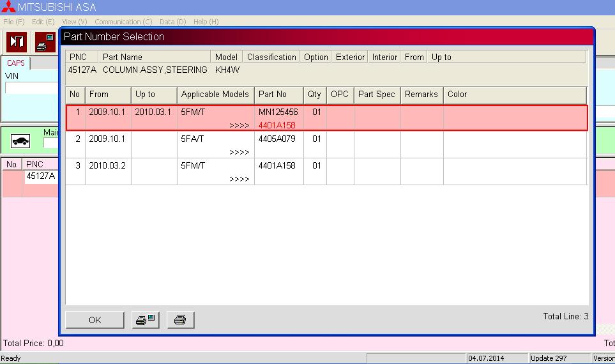Switch to the CAPS tab
Image resolution: width=615 pixels, height=364 pixels.
pyautogui.click(x=15, y=63)
